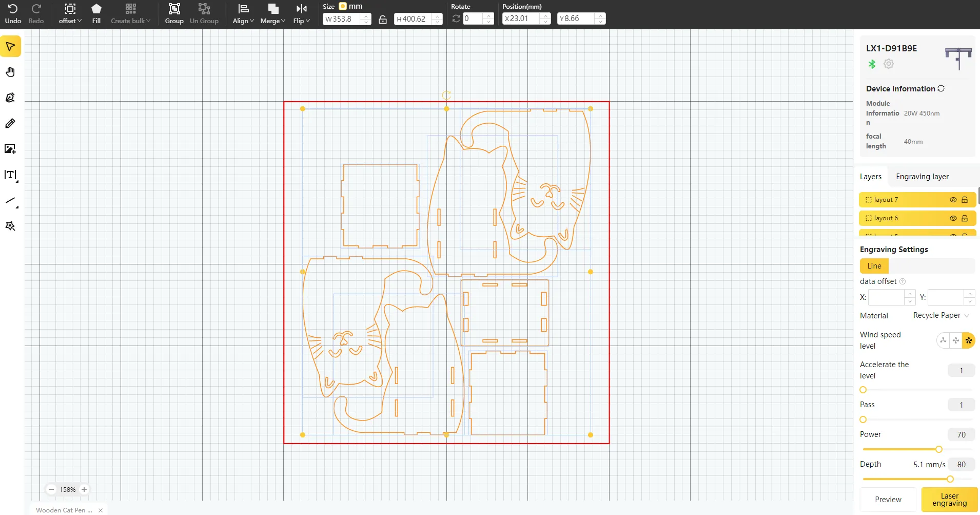Zoom out with the minus button

click(51, 489)
